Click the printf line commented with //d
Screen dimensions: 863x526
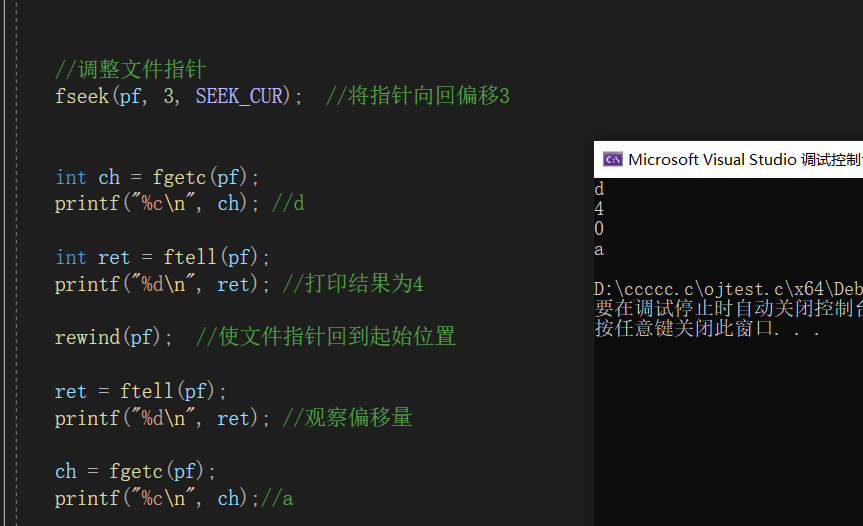tap(179, 204)
